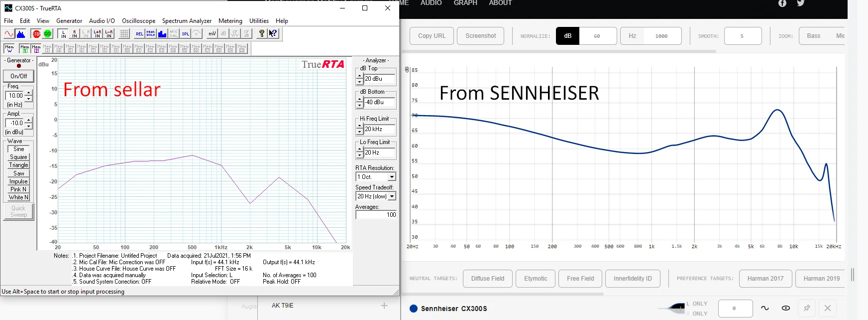Click the wave icon beside Sennheiser CX300S
This screenshot has width=868, height=320.
(765, 308)
